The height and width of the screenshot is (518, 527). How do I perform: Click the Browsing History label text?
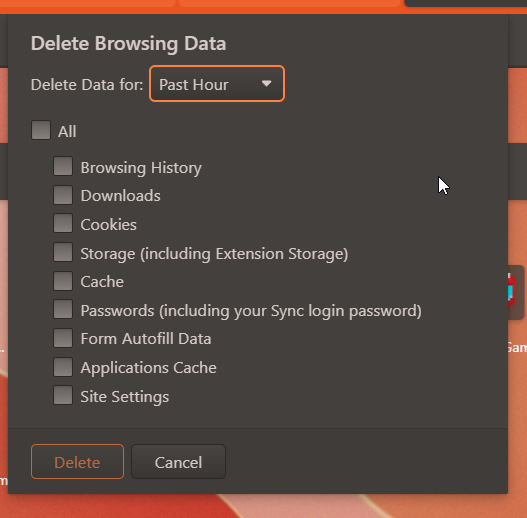coord(141,168)
